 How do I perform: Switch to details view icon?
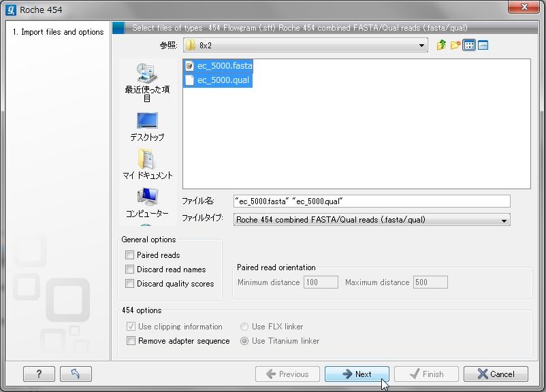coord(483,46)
